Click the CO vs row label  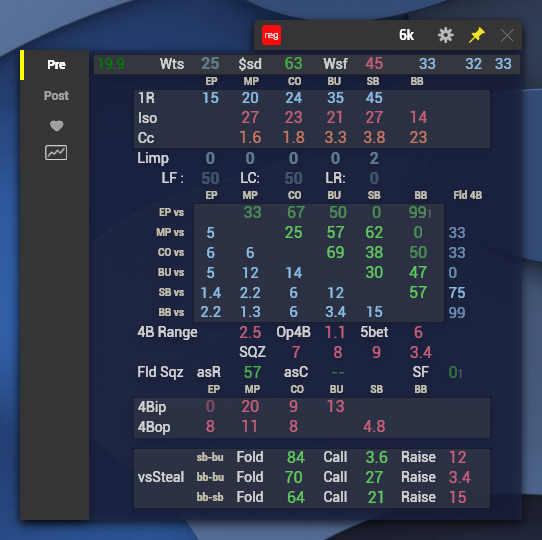(x=171, y=252)
